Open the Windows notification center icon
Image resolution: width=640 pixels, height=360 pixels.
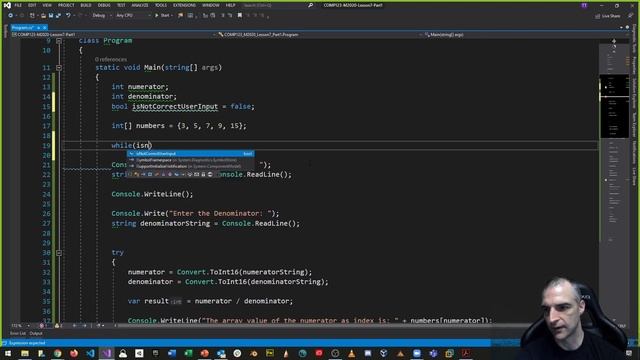[x=629, y=353]
